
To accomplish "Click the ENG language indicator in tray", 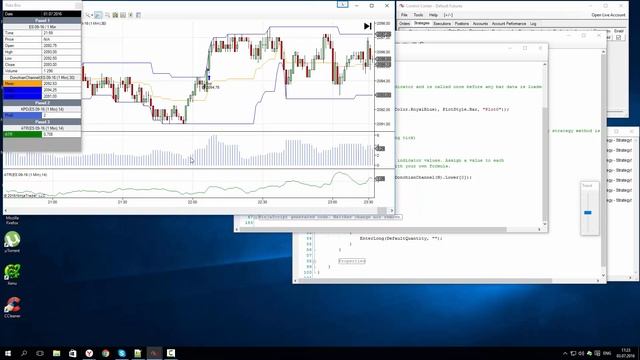I will click(x=607, y=353).
